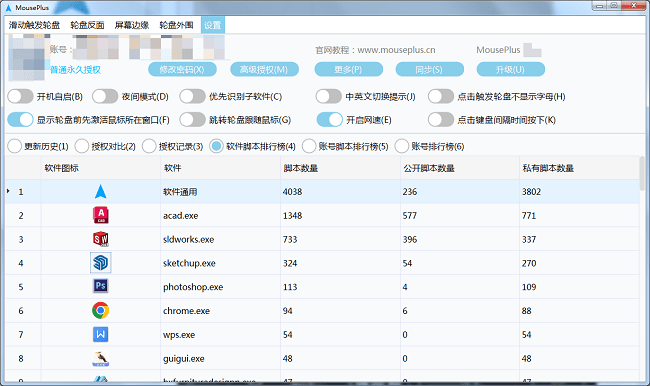Click the SolidWorks icon in row 3
This screenshot has height=386, width=650.
point(101,239)
